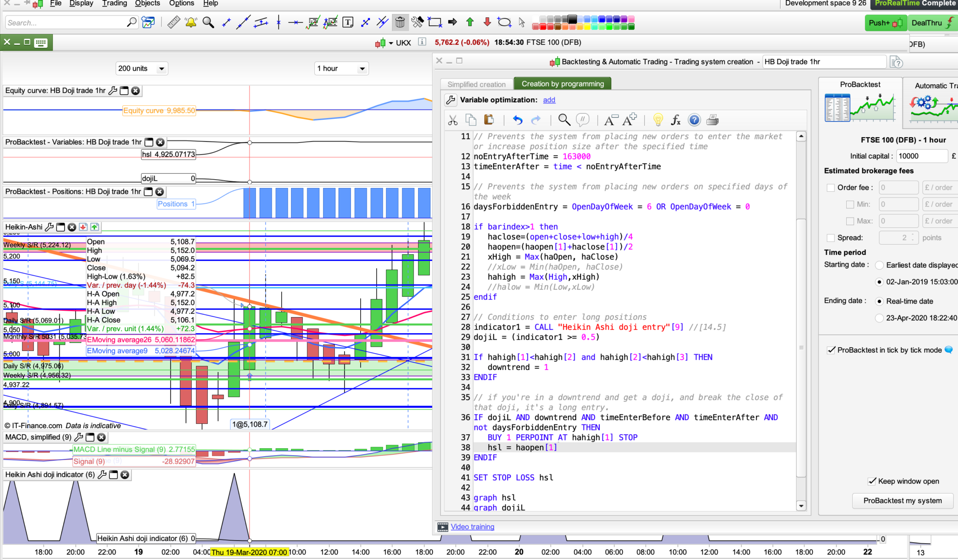Open the 1 hour timeframe dropdown
This screenshot has width=958, height=560.
362,69
